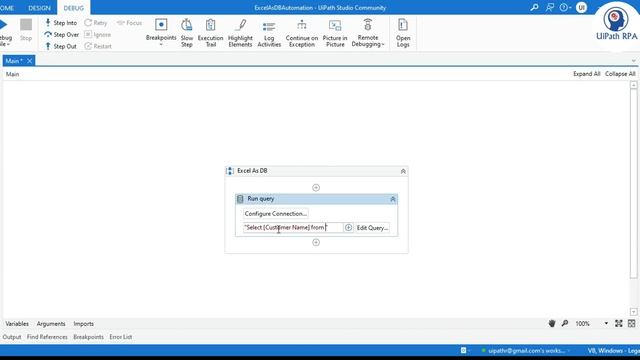Click the feedback icon in title bar
The width and height of the screenshot is (640, 360).
pos(550,7)
